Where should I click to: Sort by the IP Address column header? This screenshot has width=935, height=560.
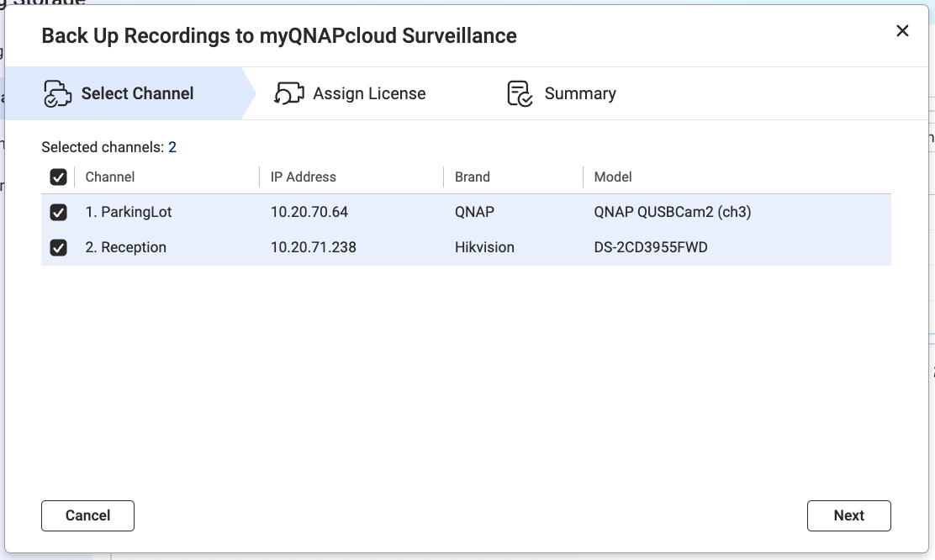click(x=303, y=177)
